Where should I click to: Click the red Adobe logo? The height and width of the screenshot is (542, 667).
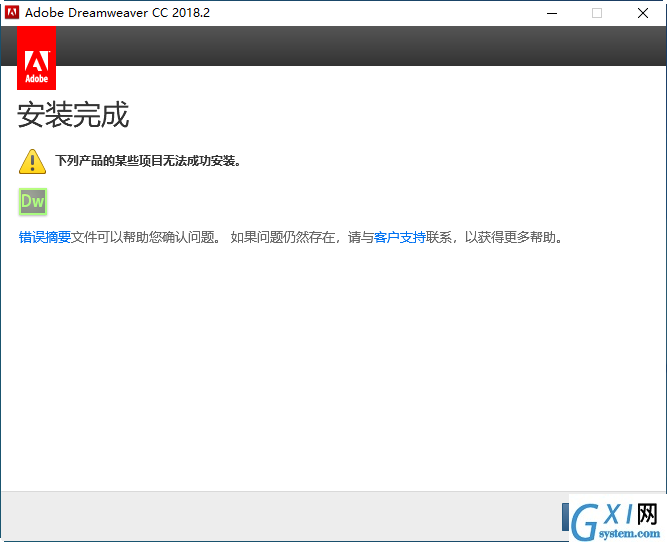tap(36, 58)
